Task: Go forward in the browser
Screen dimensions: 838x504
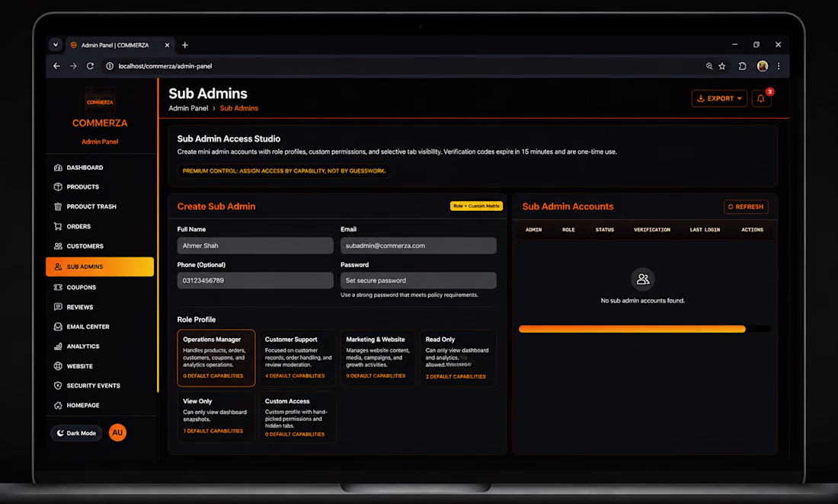Action: point(73,65)
